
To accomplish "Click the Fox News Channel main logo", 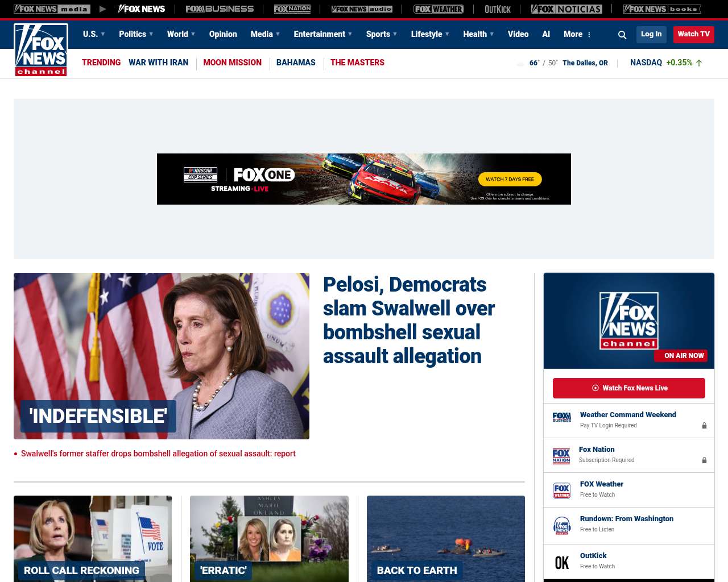I will 41,50.
